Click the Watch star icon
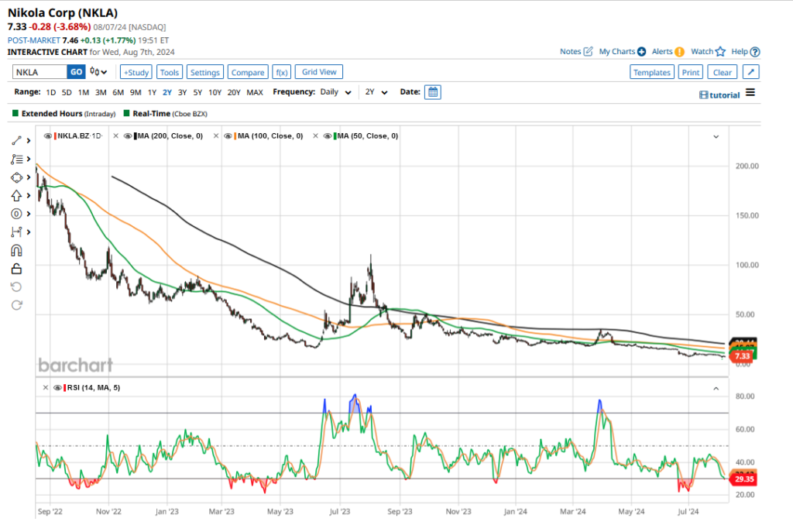This screenshot has height=532, width=793. 720,52
